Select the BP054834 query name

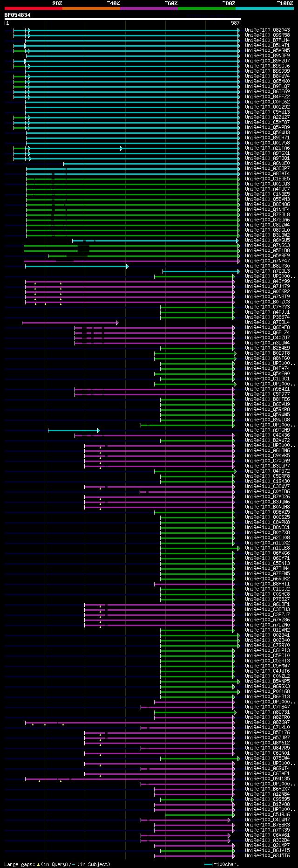[x=18, y=15]
